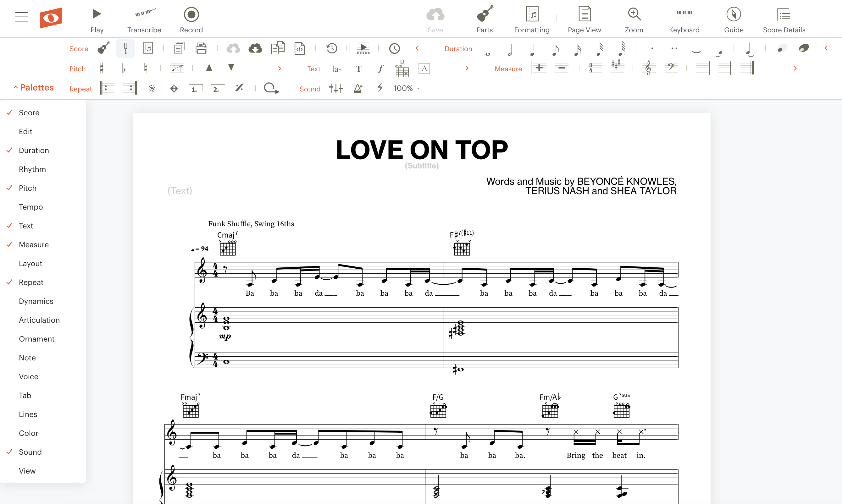842x504 pixels.
Task: Collapse the Duration palette row arrow
Action: tap(826, 48)
